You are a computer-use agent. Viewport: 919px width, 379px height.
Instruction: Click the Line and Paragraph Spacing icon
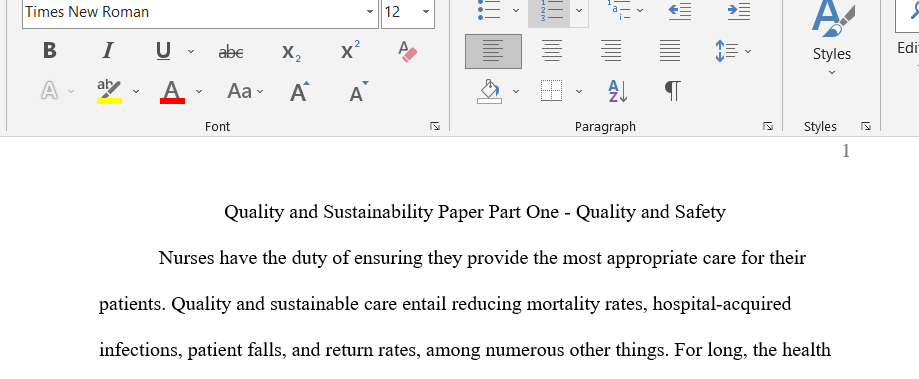727,51
